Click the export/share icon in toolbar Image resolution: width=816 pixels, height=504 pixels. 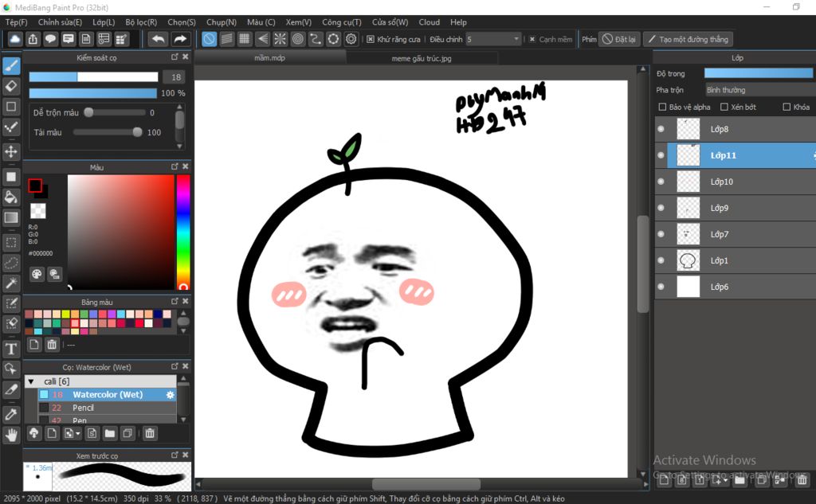click(x=33, y=39)
